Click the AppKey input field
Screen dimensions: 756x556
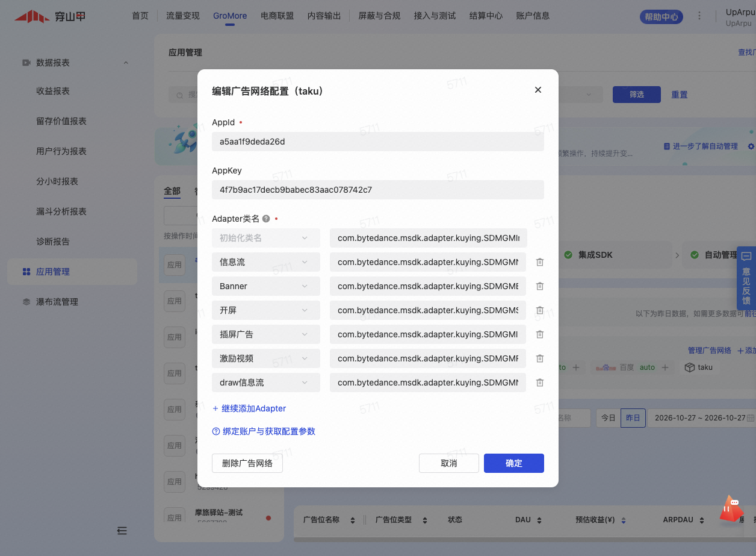pyautogui.click(x=378, y=190)
